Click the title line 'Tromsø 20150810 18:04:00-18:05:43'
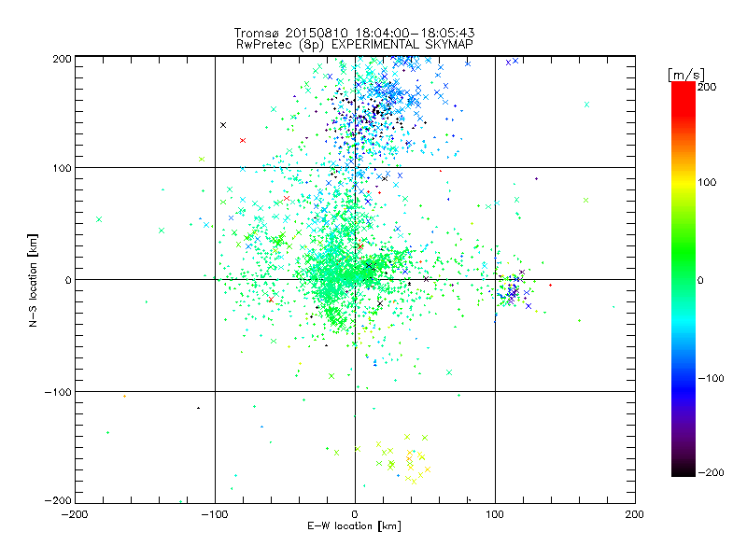The width and height of the screenshot is (747, 560). [x=354, y=33]
